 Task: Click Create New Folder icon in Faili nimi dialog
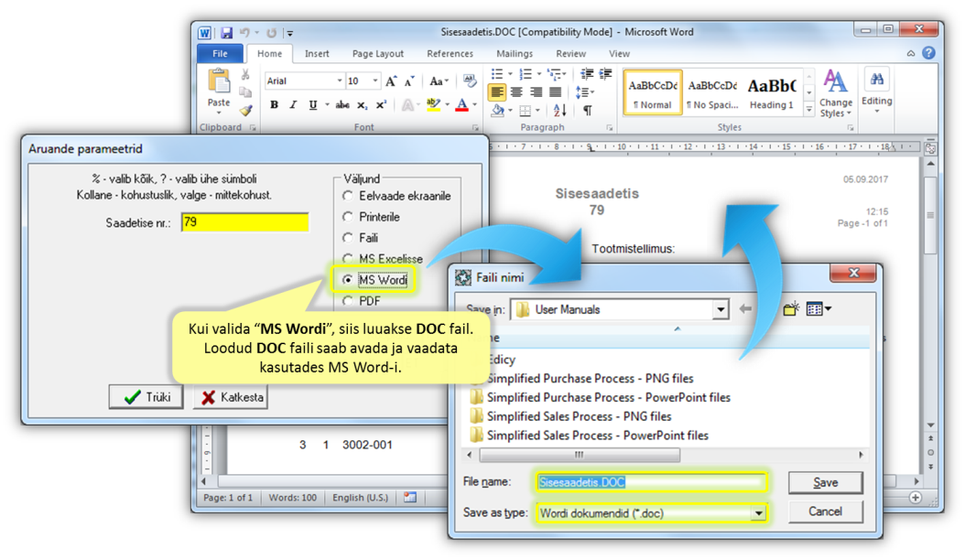pyautogui.click(x=791, y=309)
